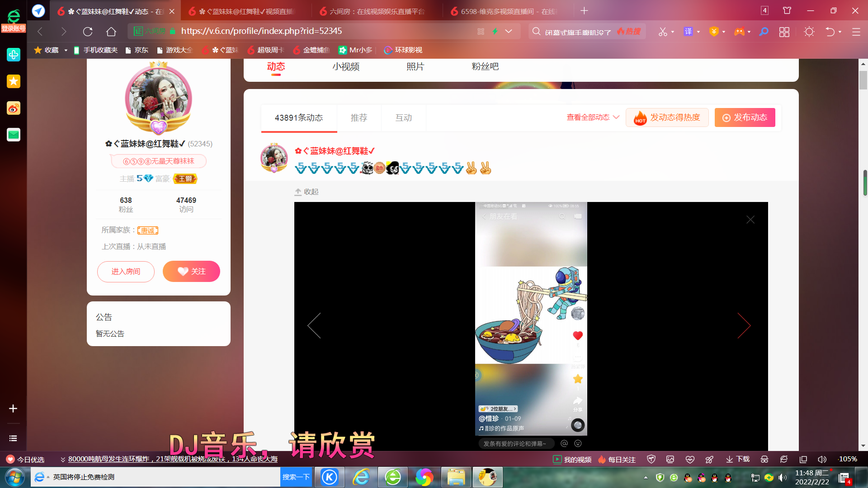
Task: Click the shield security icon in status bar
Action: pyautogui.click(x=651, y=459)
